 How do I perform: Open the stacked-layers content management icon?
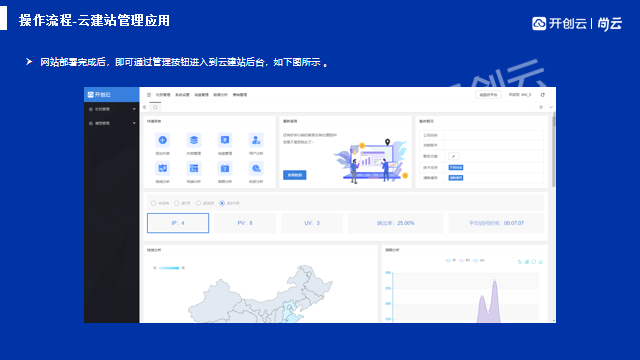[x=193, y=140]
